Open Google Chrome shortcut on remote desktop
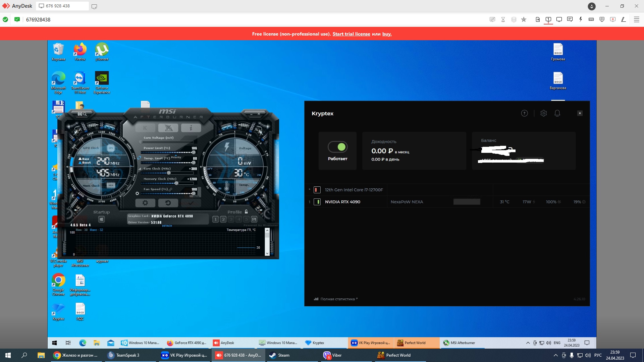This screenshot has height=362, width=644. point(58,285)
